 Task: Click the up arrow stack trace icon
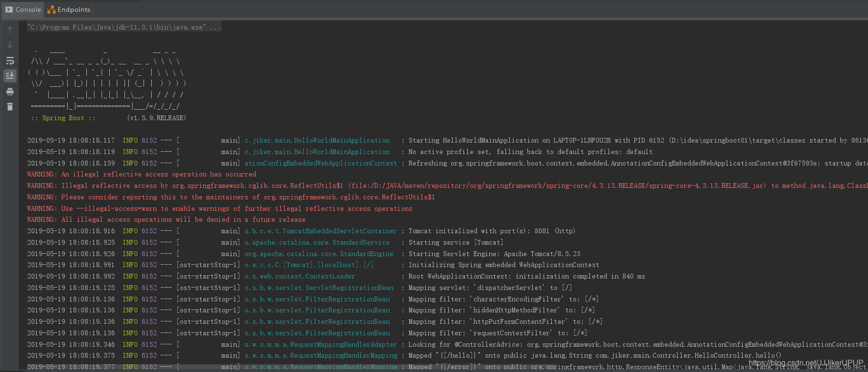[10, 30]
